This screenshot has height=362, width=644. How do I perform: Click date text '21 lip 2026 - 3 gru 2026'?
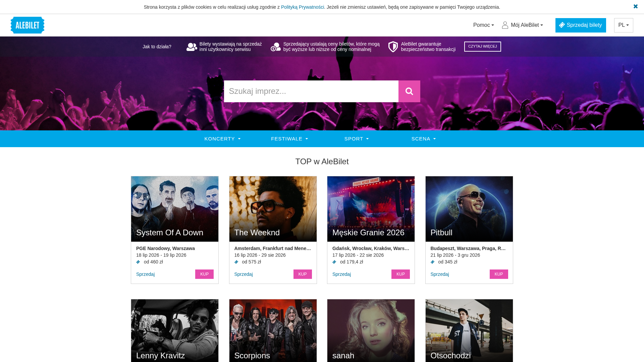pyautogui.click(x=455, y=255)
